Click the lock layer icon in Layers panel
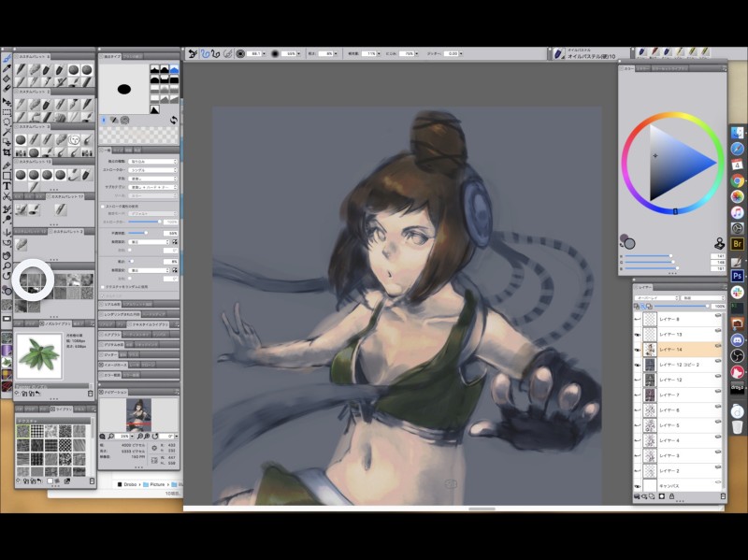Image resolution: width=748 pixels, height=560 pixels. (x=671, y=496)
